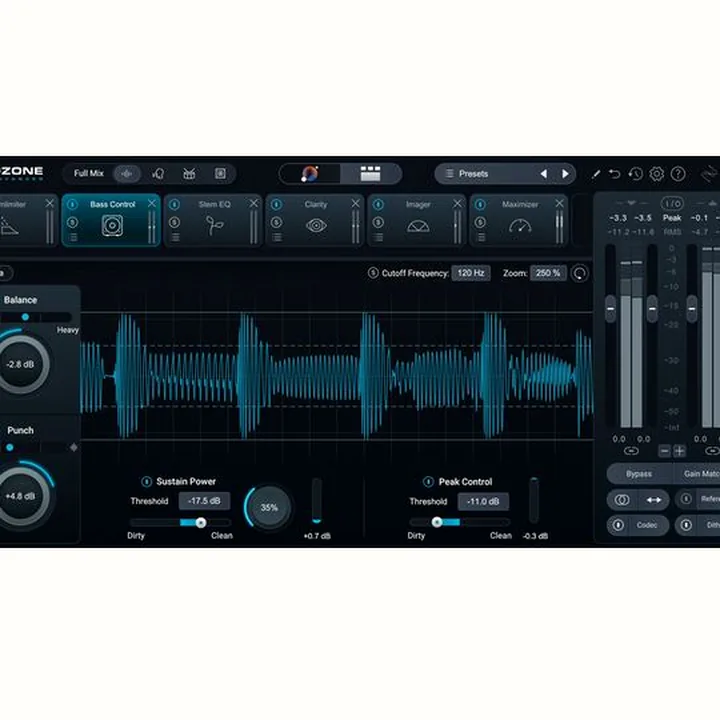
Task: Toggle Maximizer module power button
Action: coord(480,204)
